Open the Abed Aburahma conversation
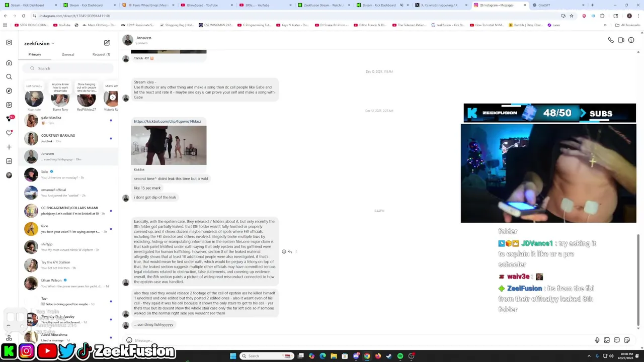This screenshot has height=362, width=644. 68,337
